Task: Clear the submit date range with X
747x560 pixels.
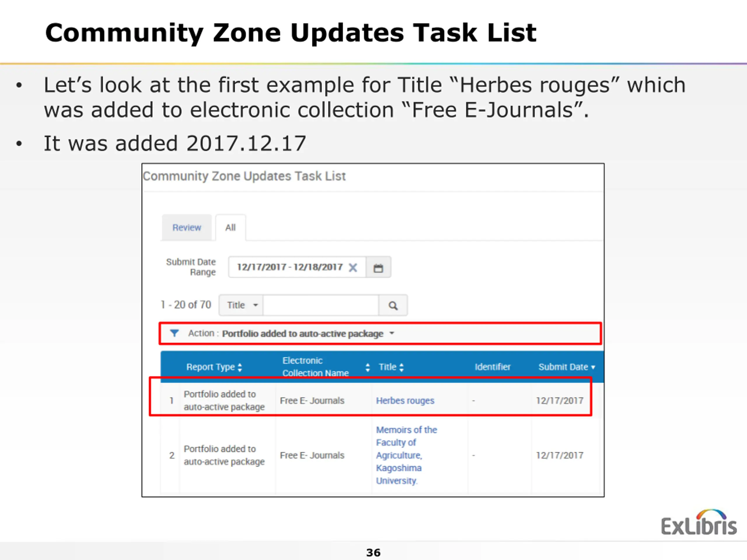Action: [x=353, y=268]
